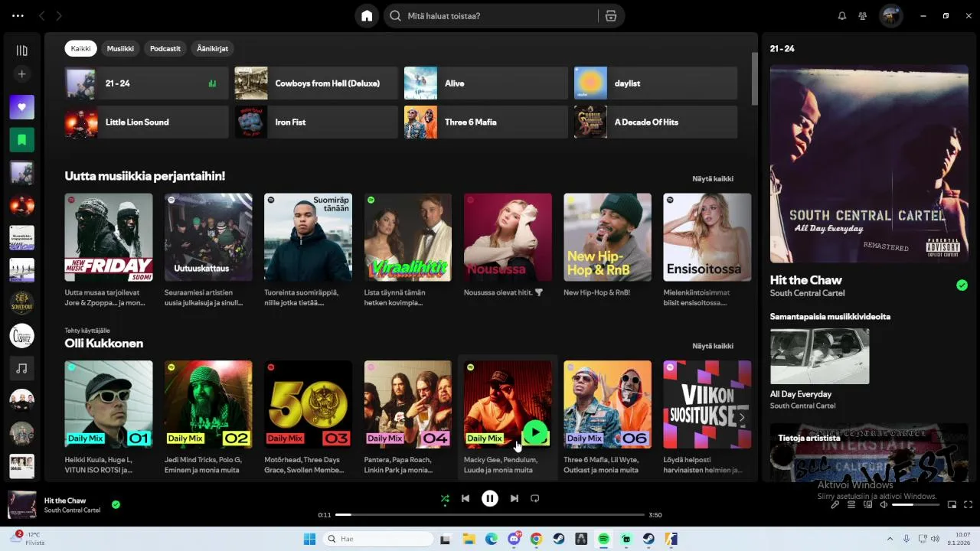The height and width of the screenshot is (551, 980).
Task: Expand the system tray hidden icons chevron
Action: [890, 539]
